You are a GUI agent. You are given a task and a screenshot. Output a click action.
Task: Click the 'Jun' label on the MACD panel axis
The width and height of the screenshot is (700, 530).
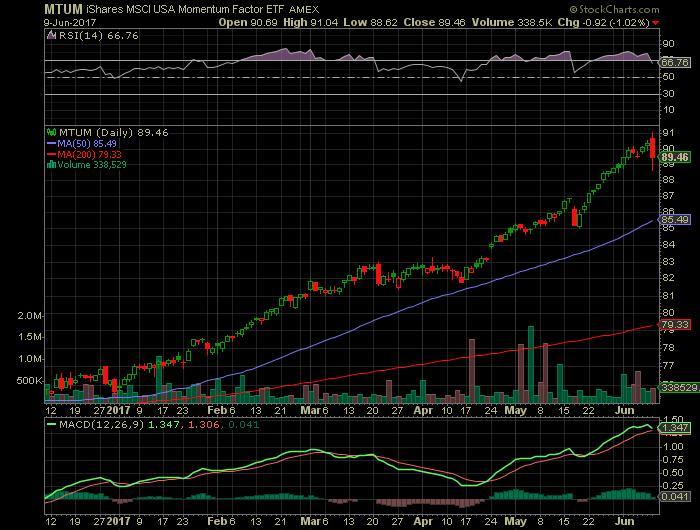[624, 521]
